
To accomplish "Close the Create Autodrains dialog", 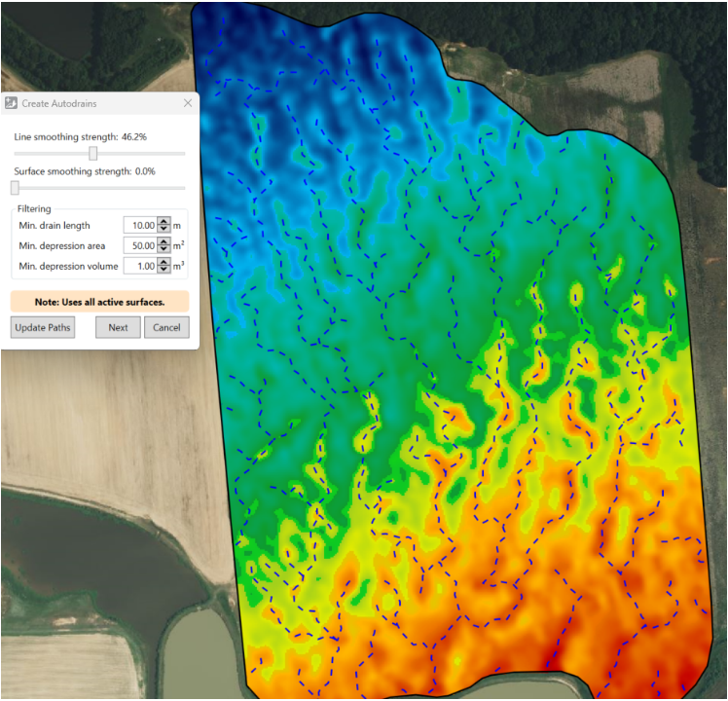I will (x=188, y=103).
